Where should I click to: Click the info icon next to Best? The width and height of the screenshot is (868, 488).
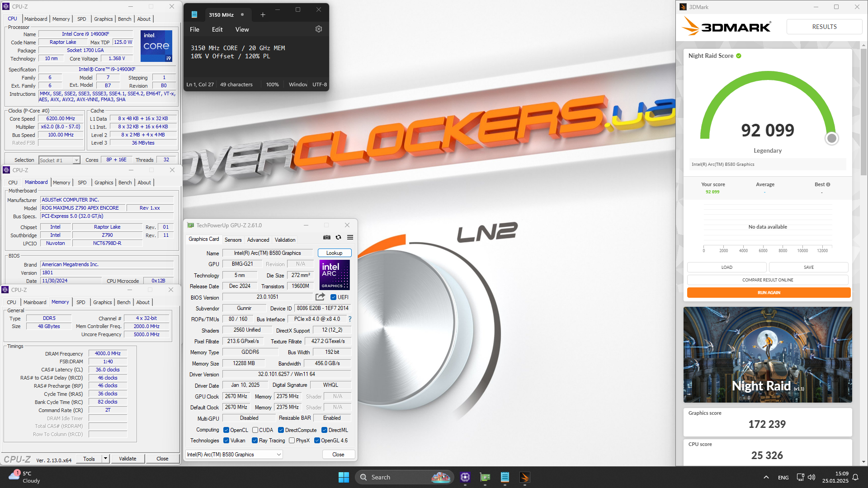coord(828,184)
